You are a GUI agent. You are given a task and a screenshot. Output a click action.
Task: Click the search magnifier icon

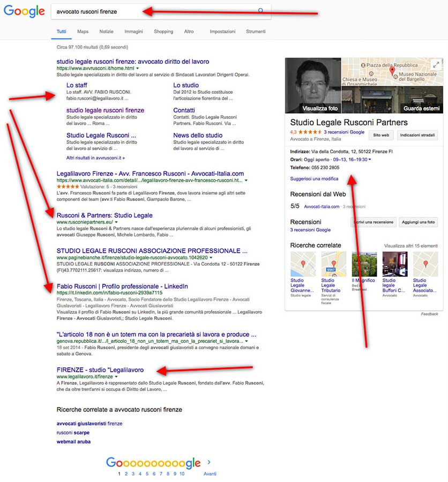click(x=260, y=11)
